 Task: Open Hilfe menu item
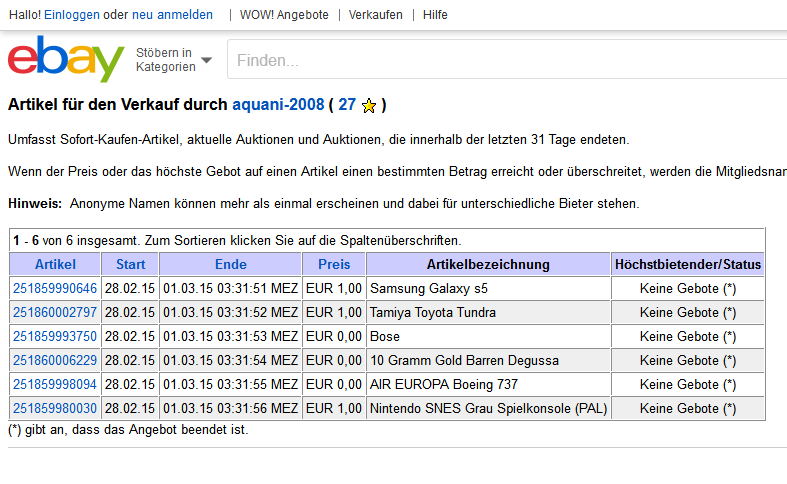pyautogui.click(x=435, y=15)
